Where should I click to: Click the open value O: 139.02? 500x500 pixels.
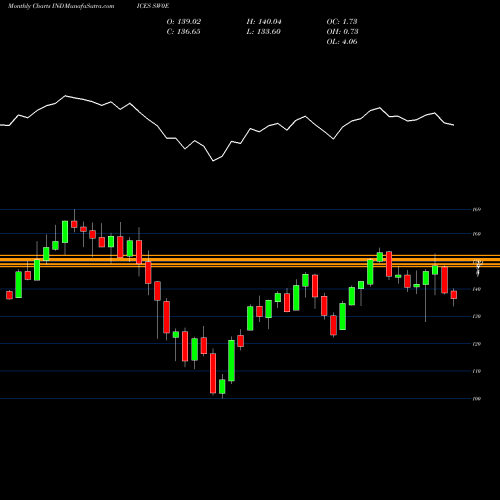pos(184,22)
